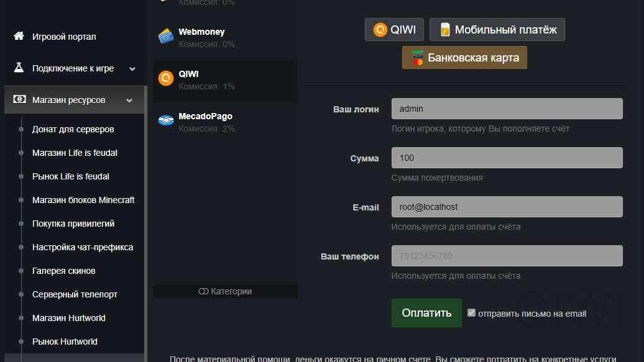Focus the Ваш телефон input field
Image resolution: width=644 pixels, height=362 pixels.
click(507, 256)
